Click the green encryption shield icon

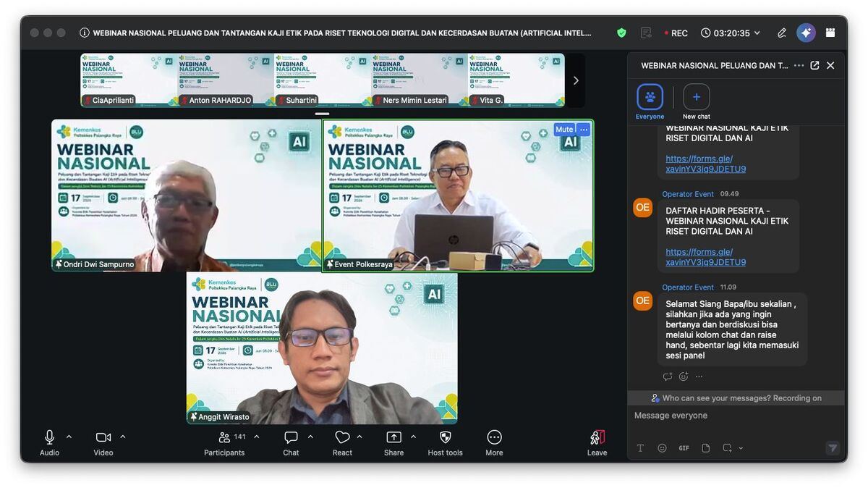coord(621,33)
